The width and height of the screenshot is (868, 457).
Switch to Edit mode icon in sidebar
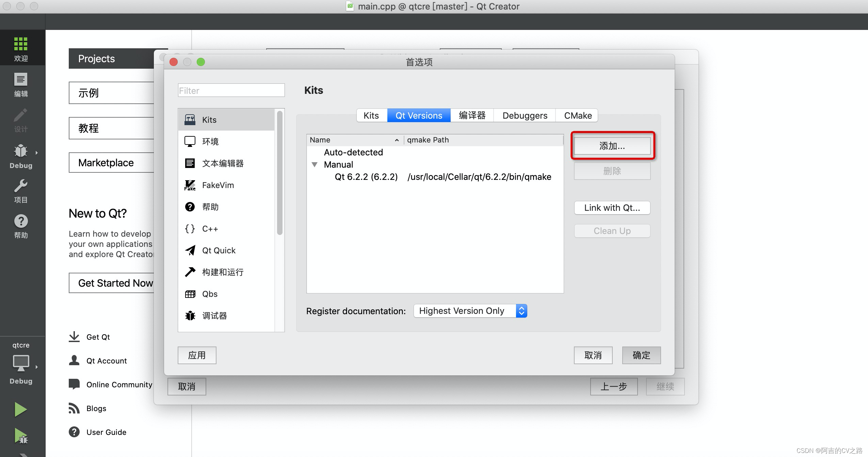(x=21, y=80)
